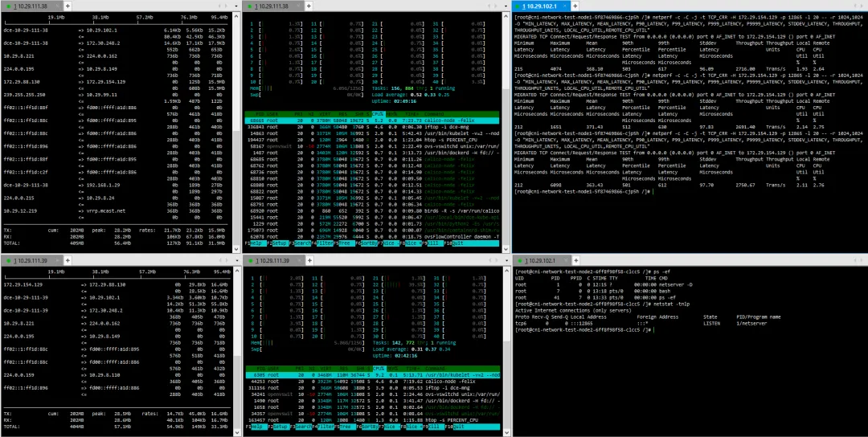Add a new tab in the 10.29.111.39 iftop pane
This screenshot has height=437, width=868.
pos(68,260)
